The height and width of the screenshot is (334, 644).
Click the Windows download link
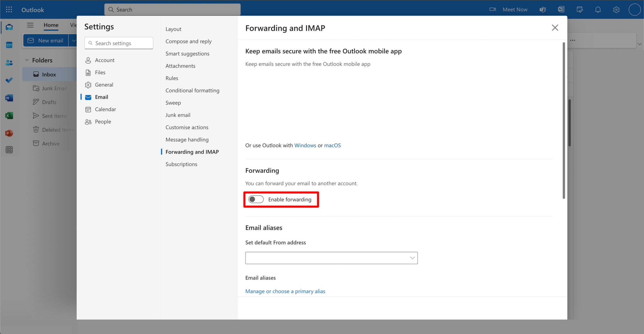pyautogui.click(x=305, y=145)
